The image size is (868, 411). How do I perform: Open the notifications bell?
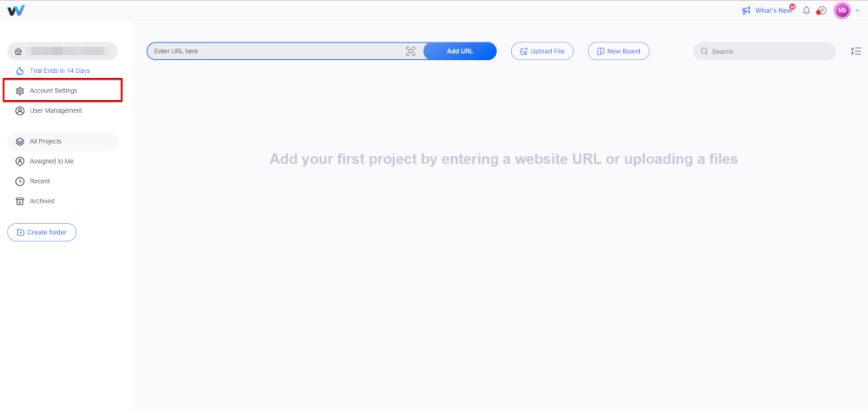pyautogui.click(x=806, y=10)
